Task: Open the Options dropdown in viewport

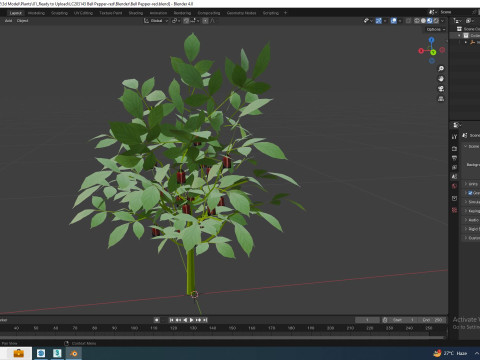Action: 436,29
